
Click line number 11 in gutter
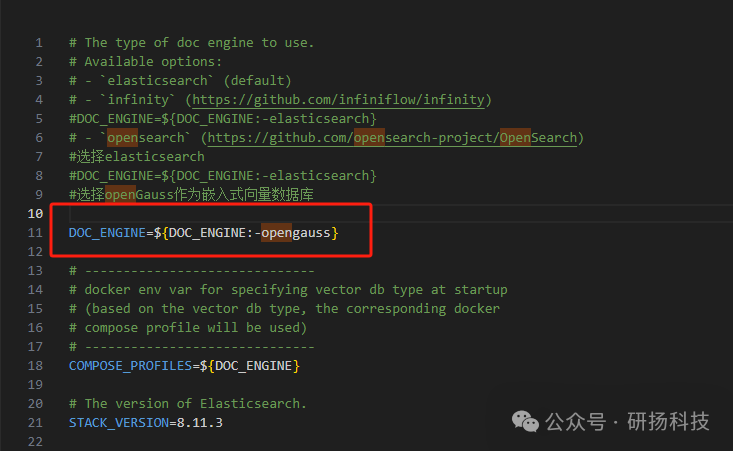click(35, 233)
